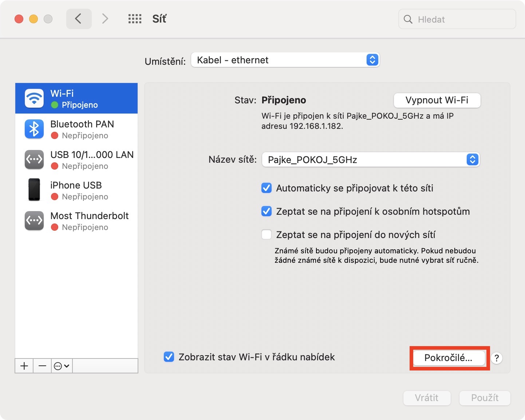Choose the iPhone USB device icon

click(x=34, y=190)
